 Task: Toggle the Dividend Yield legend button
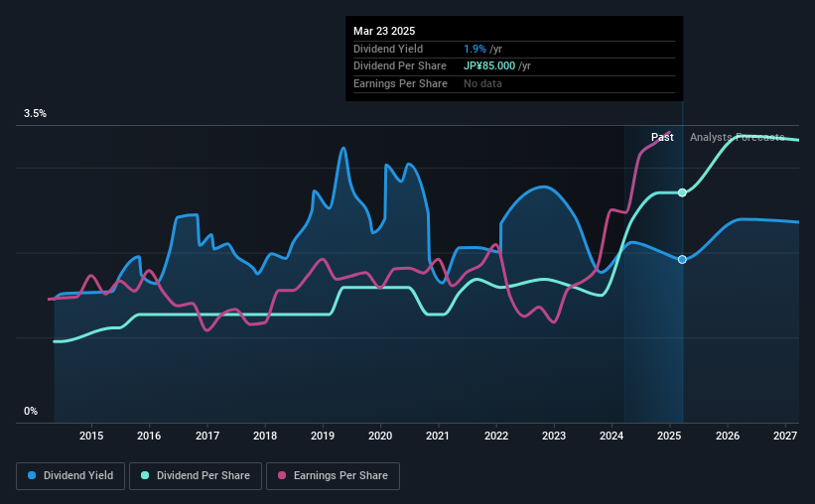coord(70,476)
